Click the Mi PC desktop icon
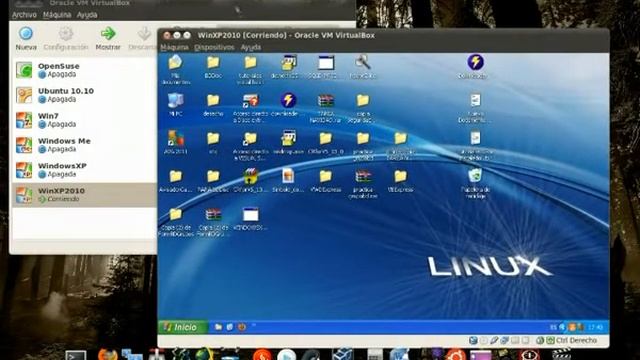The width and height of the screenshot is (640, 360). coord(176,100)
